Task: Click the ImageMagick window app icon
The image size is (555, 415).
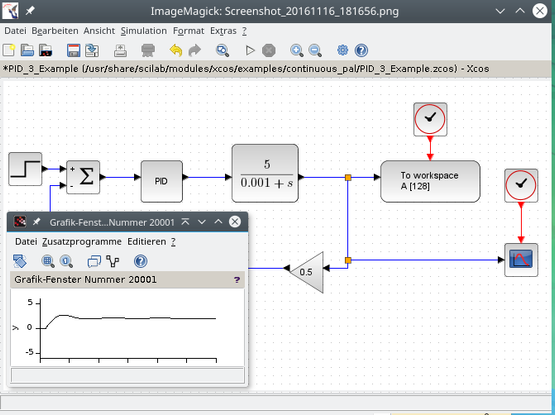Action: (11, 11)
